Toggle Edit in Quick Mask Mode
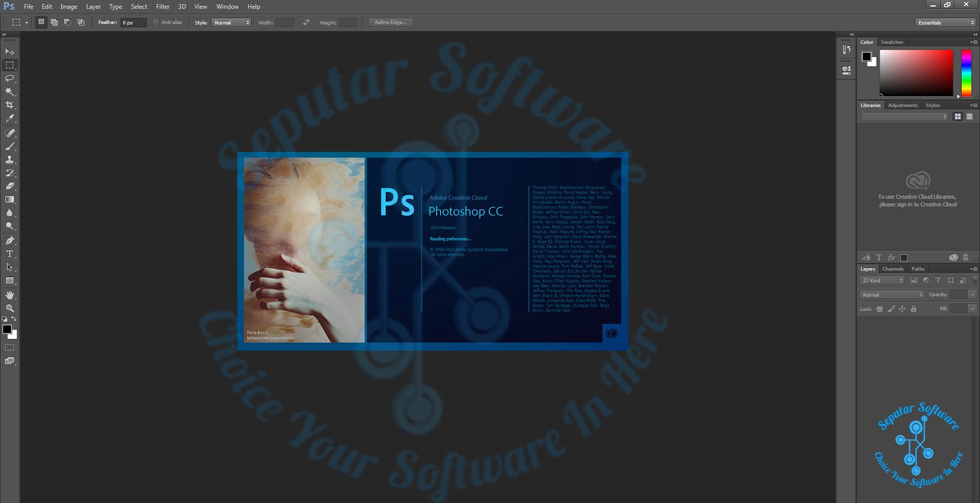The image size is (980, 503). pos(10,348)
